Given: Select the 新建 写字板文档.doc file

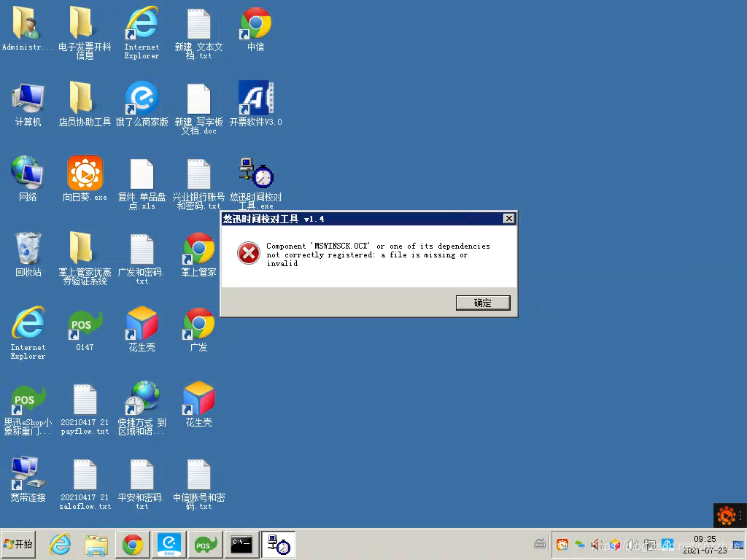Looking at the screenshot, I should pyautogui.click(x=198, y=109).
